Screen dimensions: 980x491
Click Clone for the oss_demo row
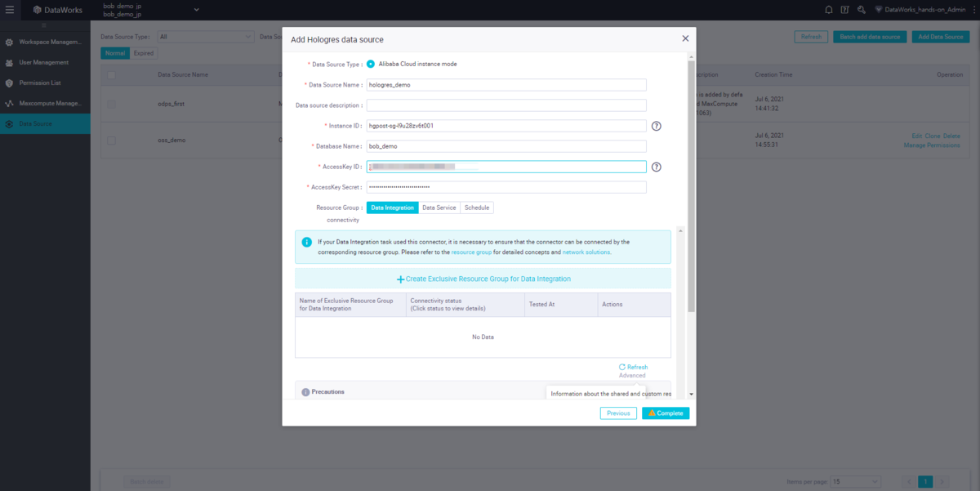pyautogui.click(x=933, y=136)
